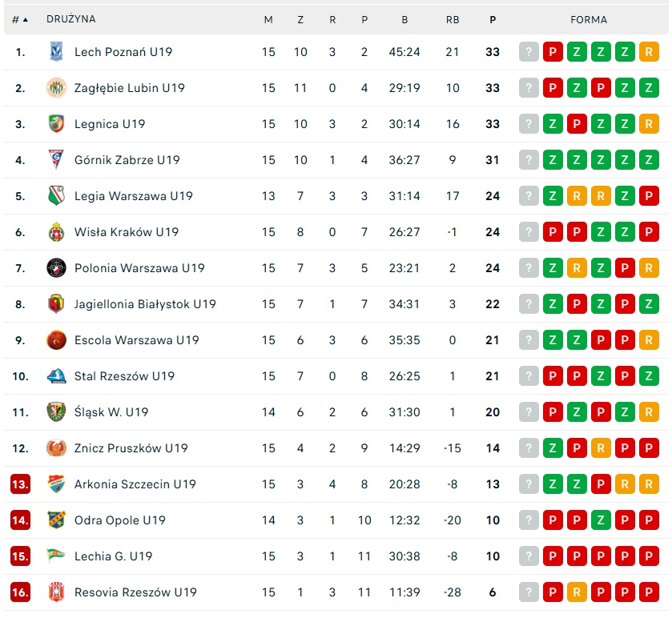Click Legia Warszawa's last red P form badge
Screen dimensions: 672x618
(x=649, y=196)
